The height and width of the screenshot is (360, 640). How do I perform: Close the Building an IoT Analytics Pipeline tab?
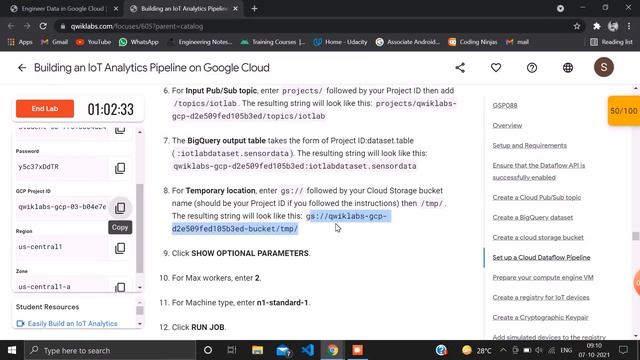[236, 9]
